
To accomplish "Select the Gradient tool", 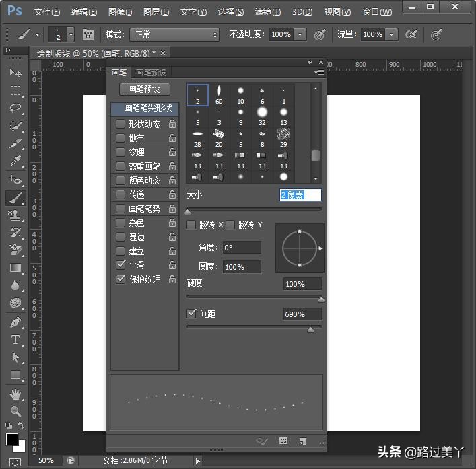I will pyautogui.click(x=15, y=268).
